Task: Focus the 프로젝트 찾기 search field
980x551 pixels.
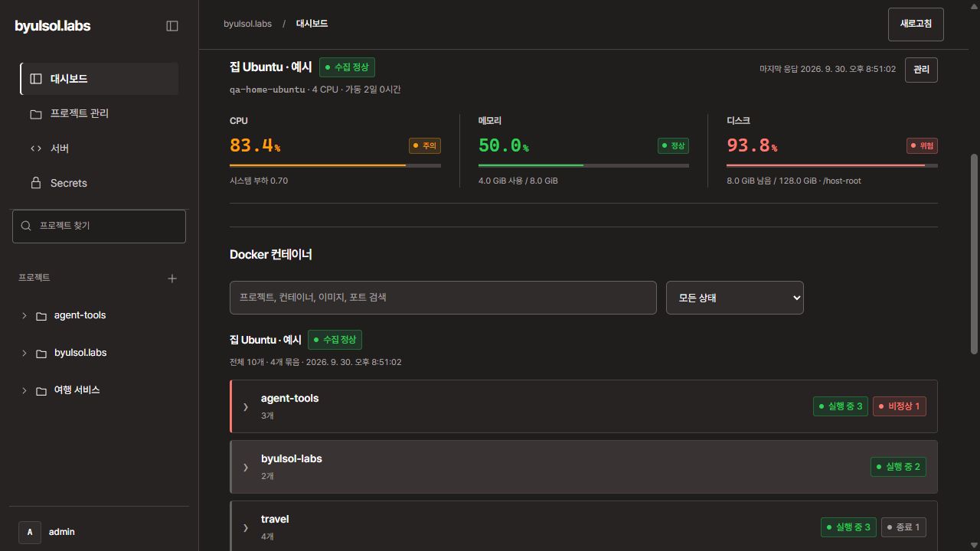Action: (99, 226)
